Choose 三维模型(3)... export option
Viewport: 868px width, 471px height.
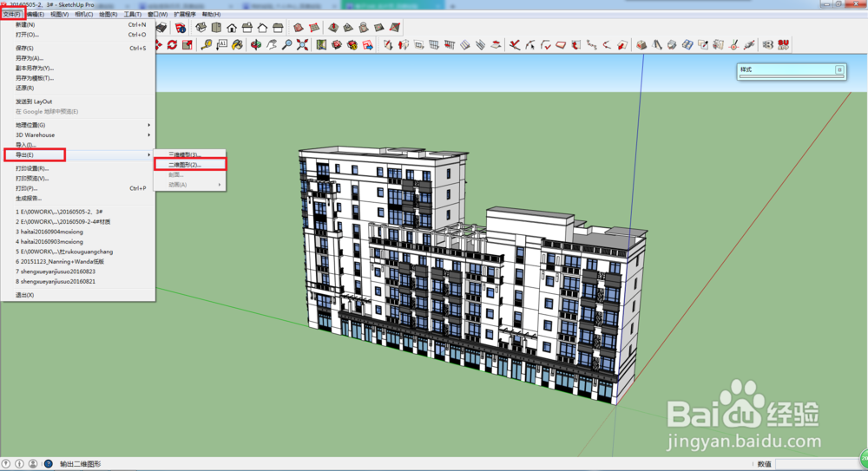click(190, 155)
